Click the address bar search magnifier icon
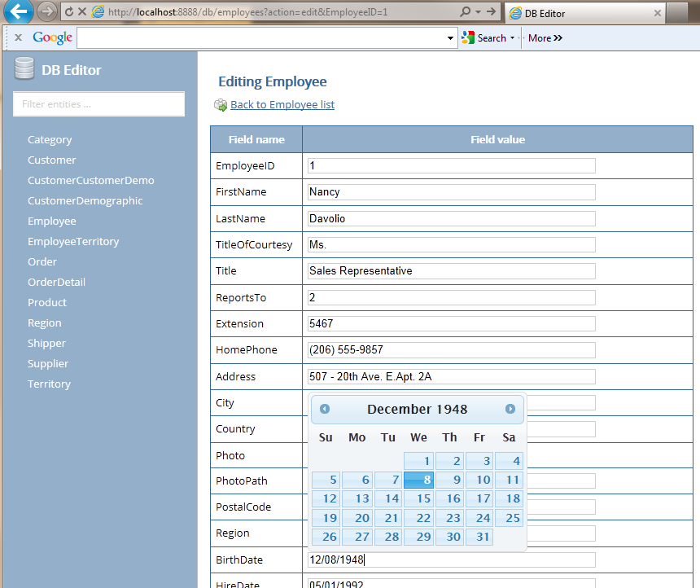The width and height of the screenshot is (700, 588). (465, 12)
